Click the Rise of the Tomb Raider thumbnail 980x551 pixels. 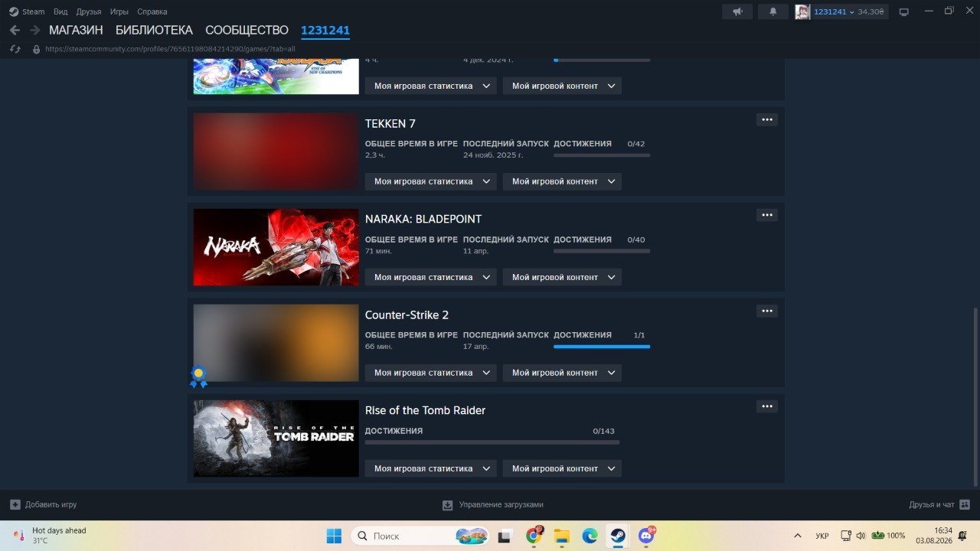coord(276,439)
